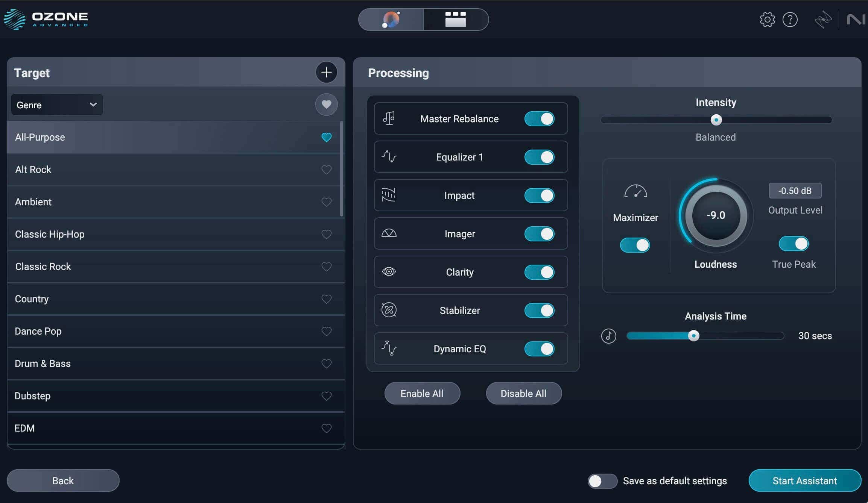Click Start Assistant button
The width and height of the screenshot is (868, 503).
click(x=804, y=480)
